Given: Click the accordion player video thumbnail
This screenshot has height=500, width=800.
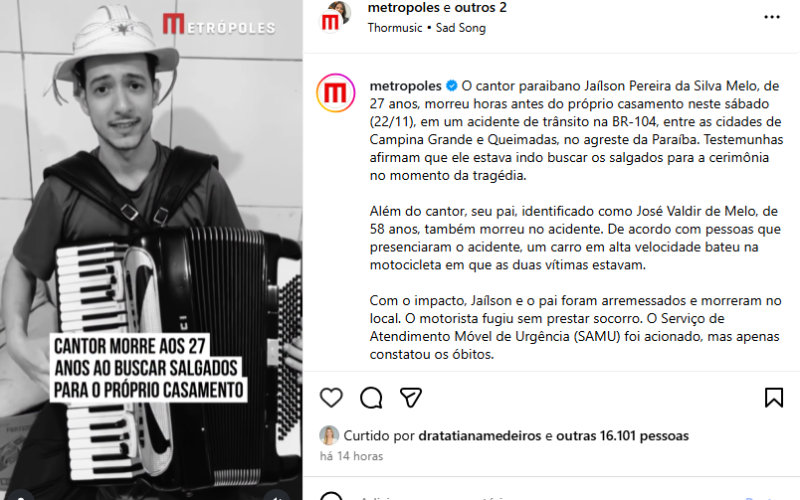Looking at the screenshot, I should (151, 250).
